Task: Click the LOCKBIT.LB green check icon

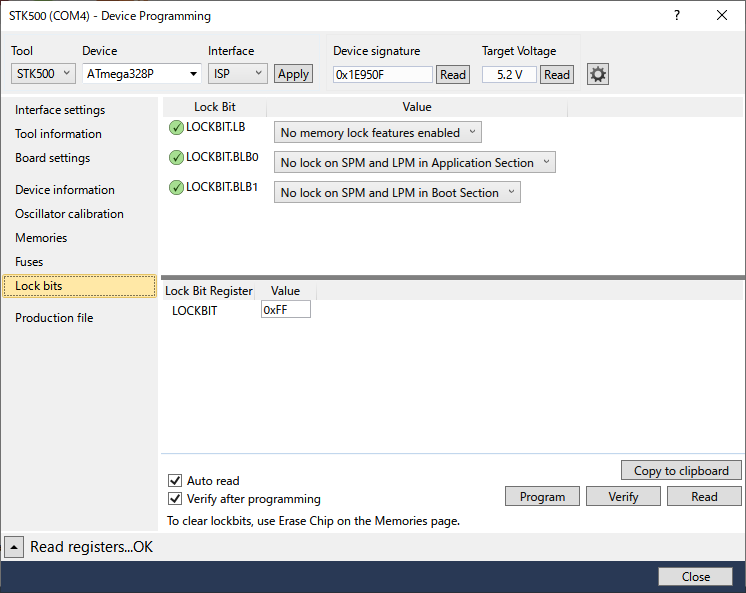Action: pyautogui.click(x=176, y=128)
